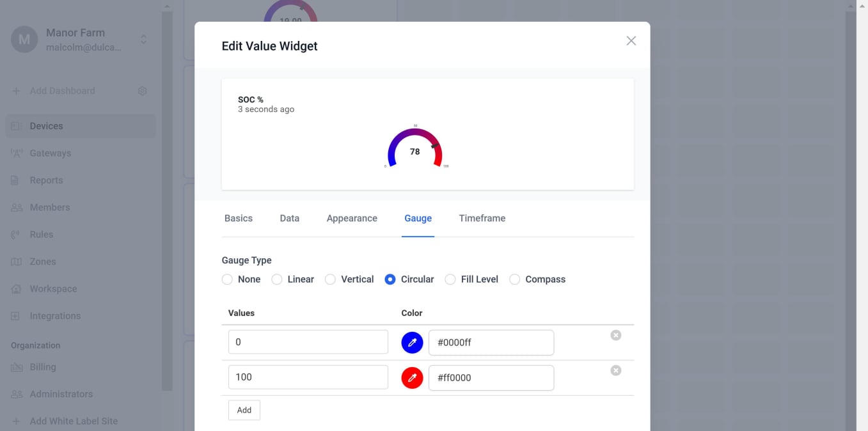The height and width of the screenshot is (431, 868).
Task: Edit the #ff0000 color input field
Action: coord(491,377)
